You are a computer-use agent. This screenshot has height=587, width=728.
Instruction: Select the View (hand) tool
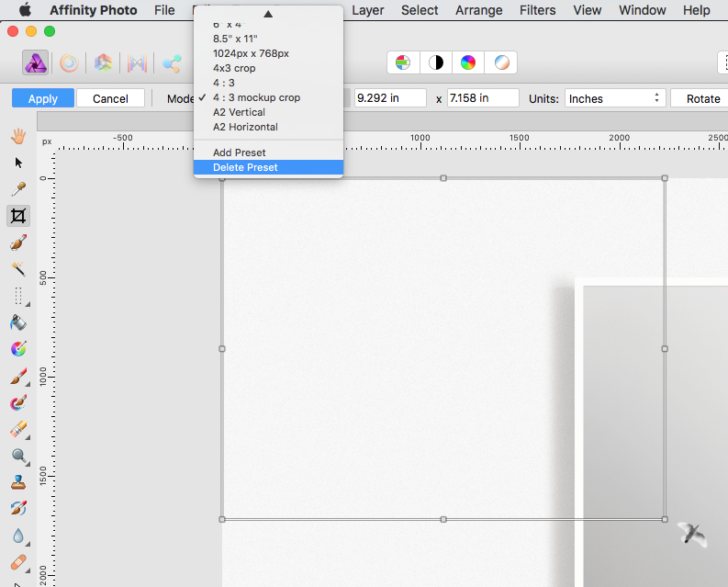coord(17,136)
